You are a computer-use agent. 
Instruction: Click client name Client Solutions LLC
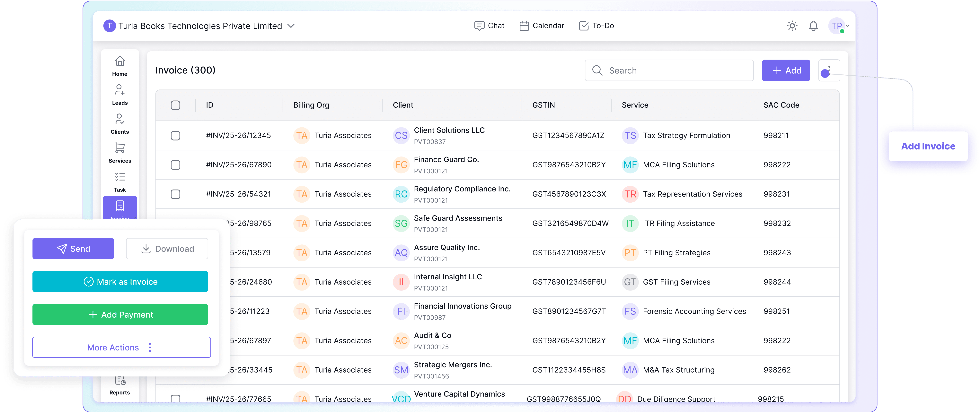tap(449, 130)
